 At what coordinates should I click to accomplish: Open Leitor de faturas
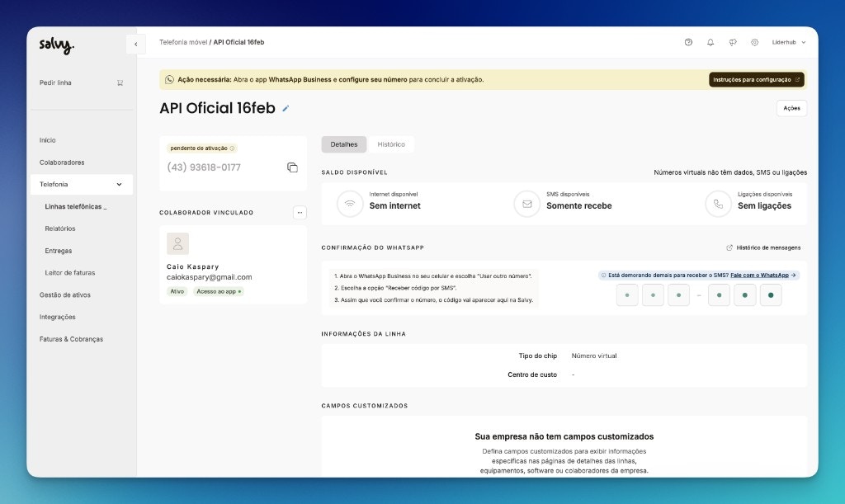(70, 272)
